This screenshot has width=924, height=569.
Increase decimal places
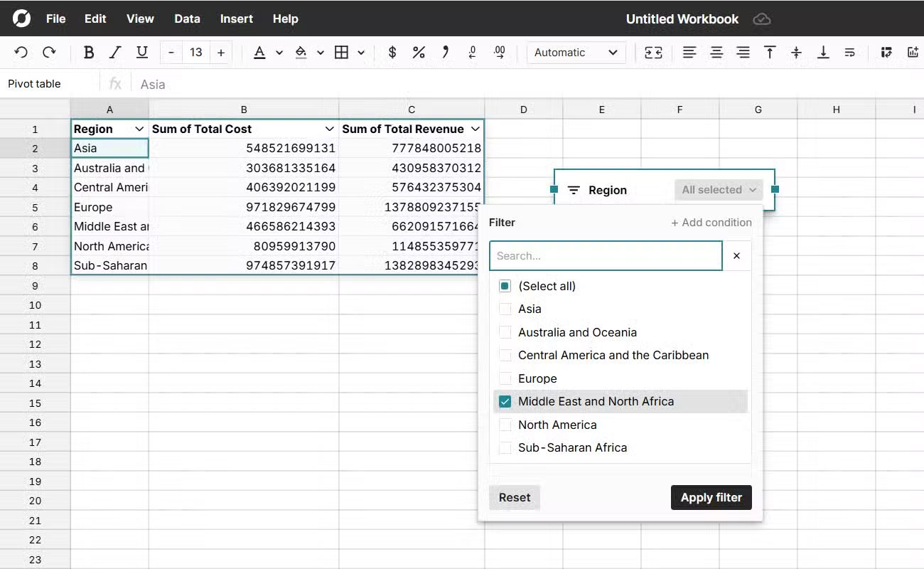500,52
